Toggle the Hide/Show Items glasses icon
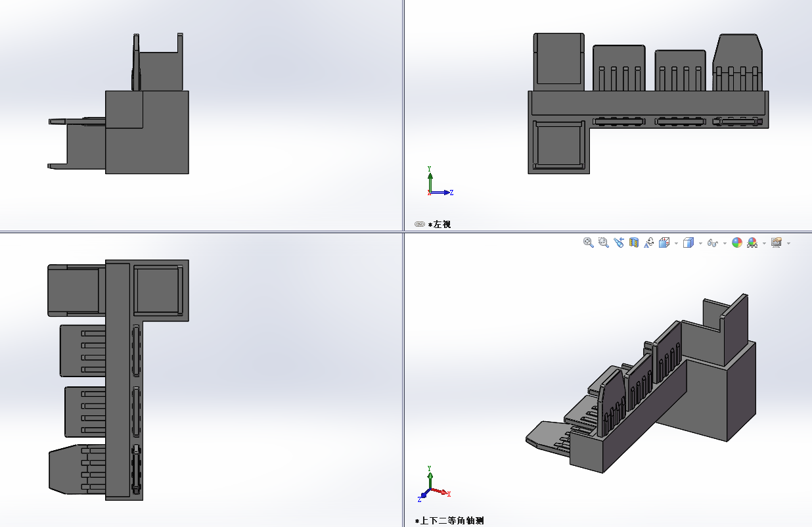Viewport: 812px width, 527px height. click(x=713, y=243)
